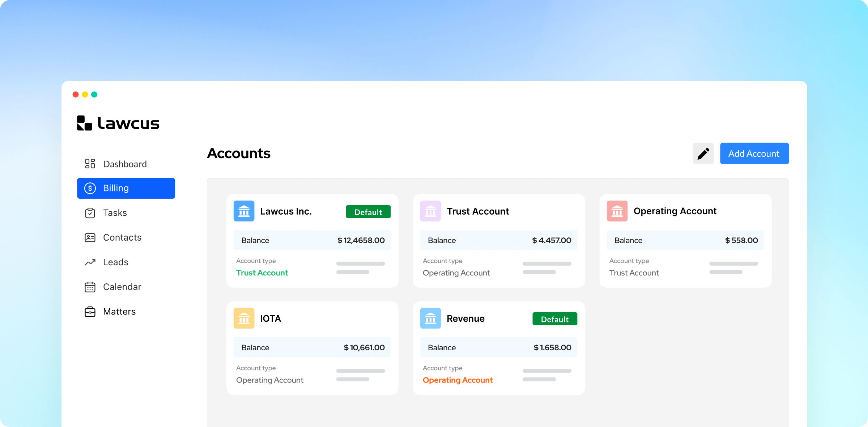The height and width of the screenshot is (427, 868).
Task: Click the blue bank icon of Lawcus Inc.
Action: click(244, 211)
